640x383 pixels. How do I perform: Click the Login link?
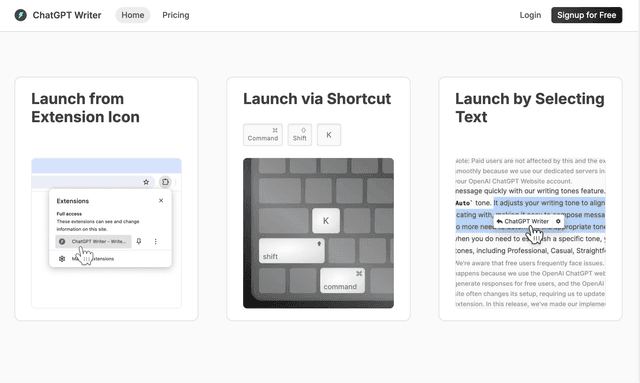[x=530, y=15]
